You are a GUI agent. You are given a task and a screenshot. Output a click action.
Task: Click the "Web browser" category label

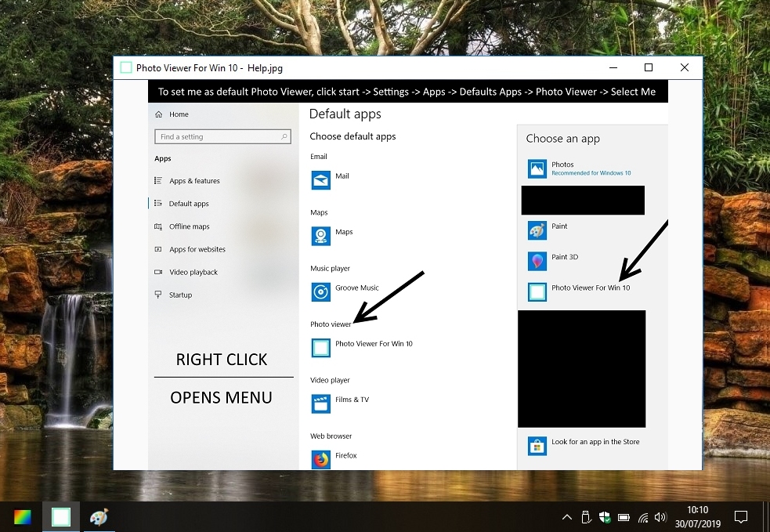[331, 436]
